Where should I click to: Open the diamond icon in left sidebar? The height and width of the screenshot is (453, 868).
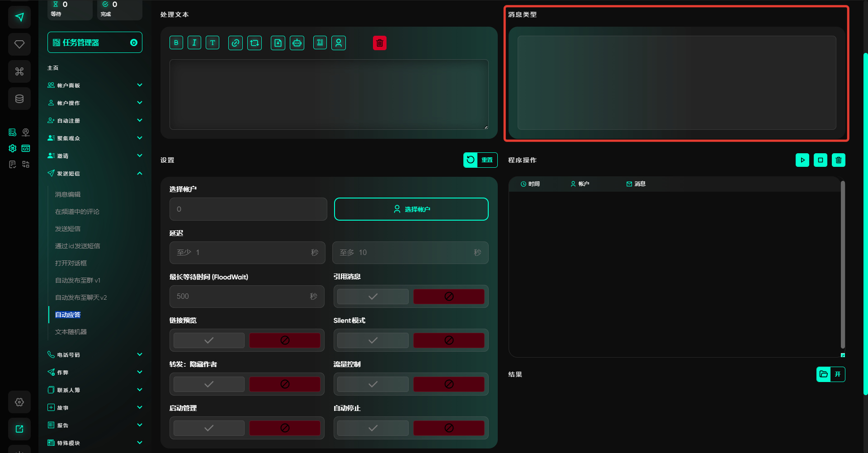[19, 44]
